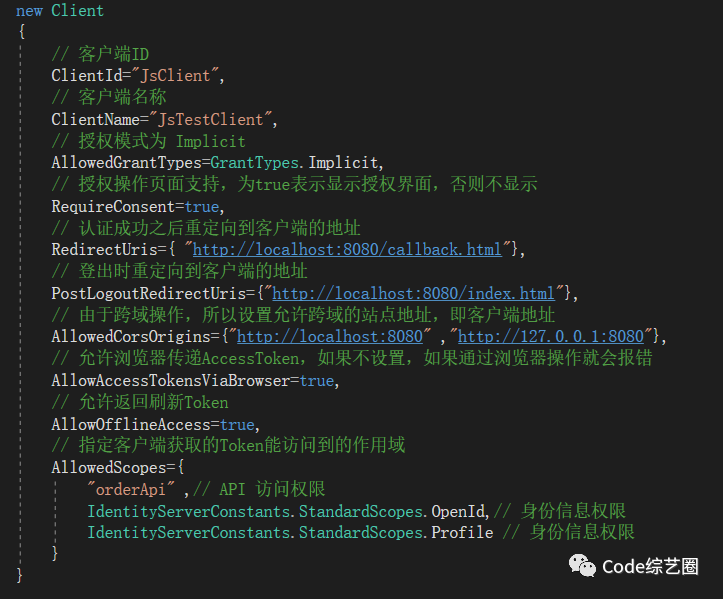This screenshot has width=723, height=599.
Task: Click the RequireConsent=true line
Action: 138,207
